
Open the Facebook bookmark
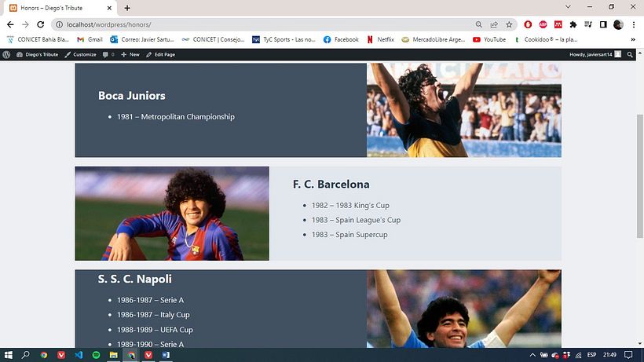(341, 39)
